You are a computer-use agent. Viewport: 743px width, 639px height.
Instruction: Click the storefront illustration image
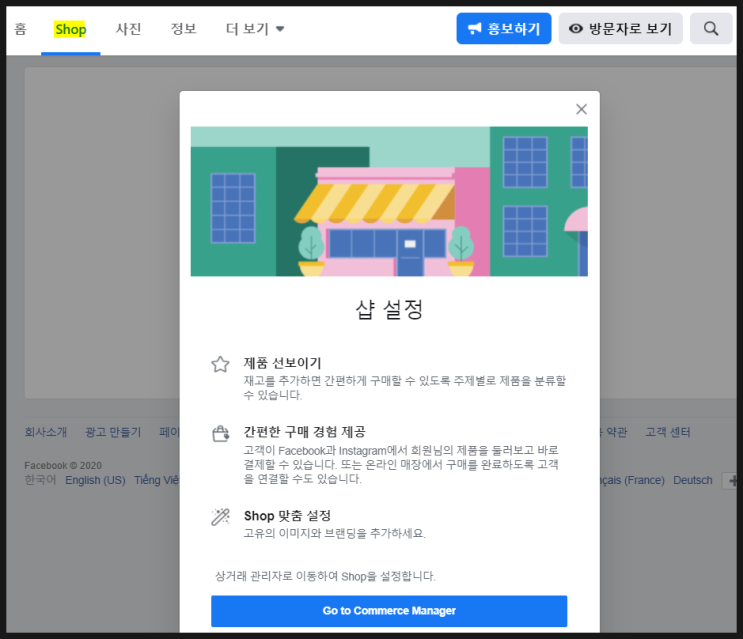click(x=389, y=201)
